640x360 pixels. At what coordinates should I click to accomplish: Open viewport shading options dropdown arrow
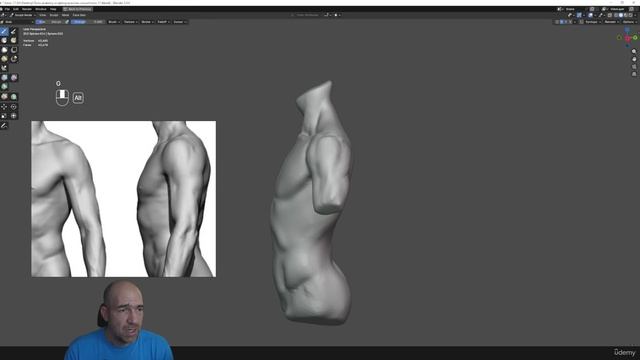tap(635, 15)
